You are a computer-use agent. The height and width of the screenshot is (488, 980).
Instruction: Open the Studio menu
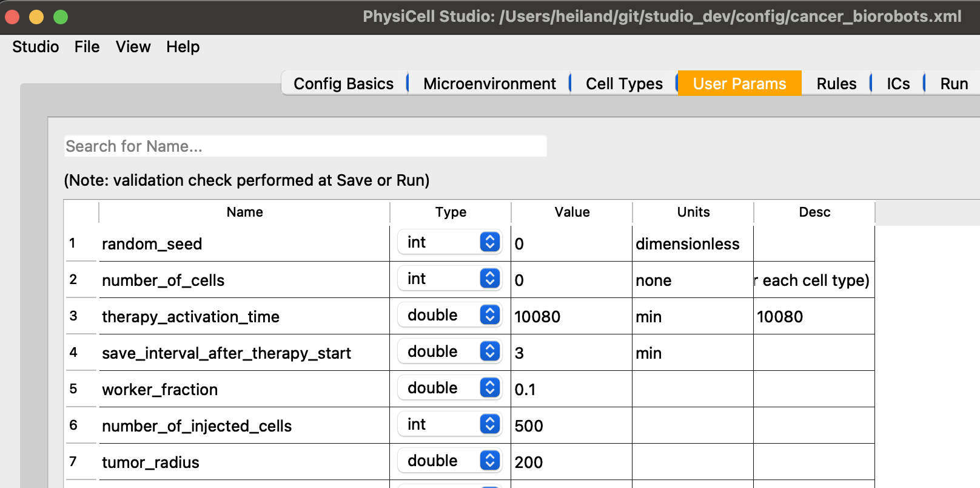[36, 47]
